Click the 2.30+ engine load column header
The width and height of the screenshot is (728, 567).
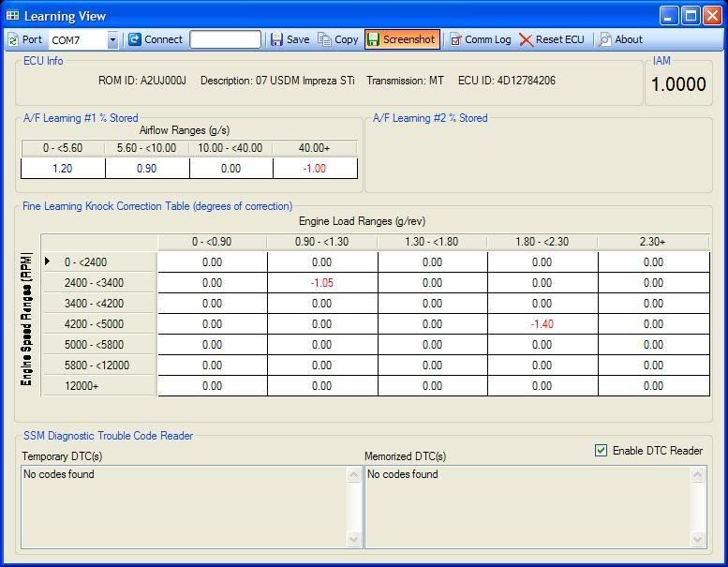(x=653, y=242)
